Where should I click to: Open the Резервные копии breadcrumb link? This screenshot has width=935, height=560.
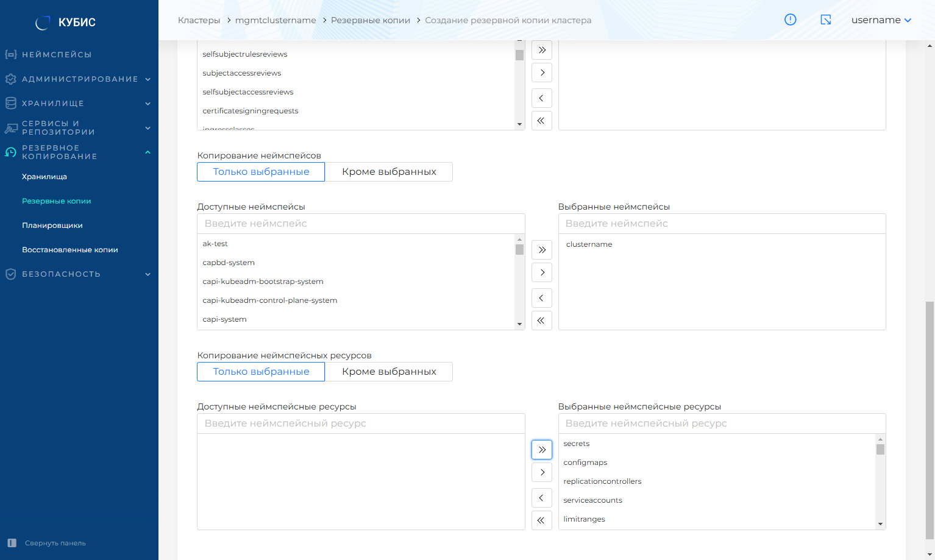370,20
